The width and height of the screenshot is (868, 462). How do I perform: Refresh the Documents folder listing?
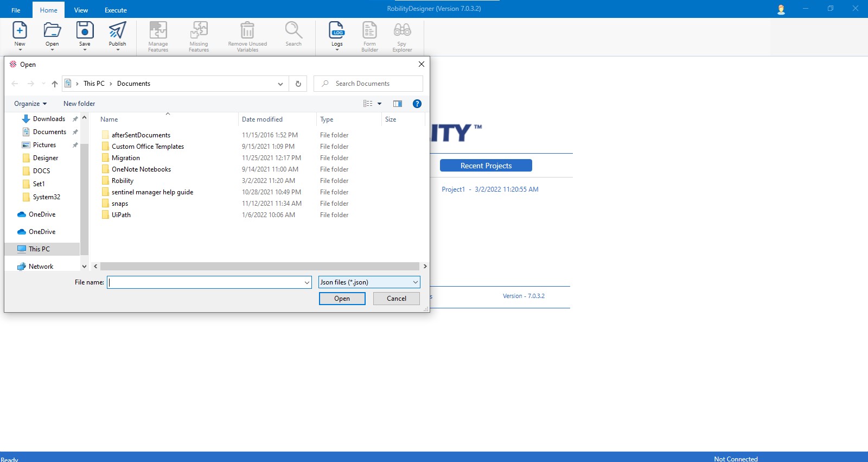[x=298, y=84]
